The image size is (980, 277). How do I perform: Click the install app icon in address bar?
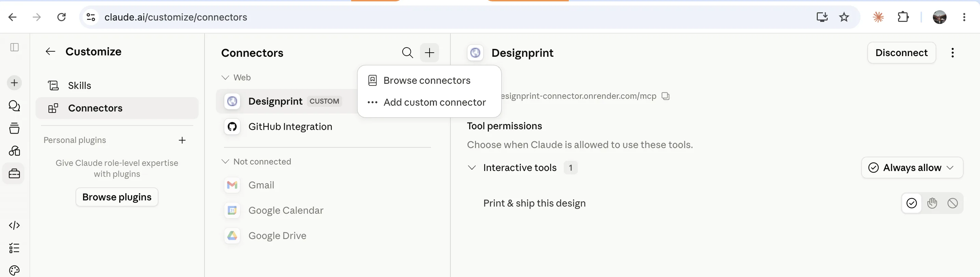pos(822,17)
